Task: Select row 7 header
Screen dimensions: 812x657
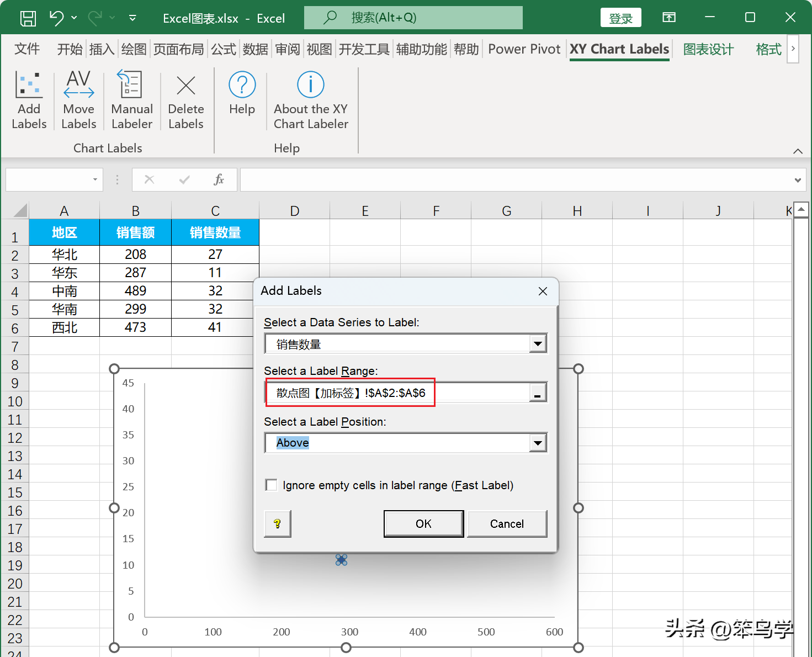Action: click(x=15, y=347)
